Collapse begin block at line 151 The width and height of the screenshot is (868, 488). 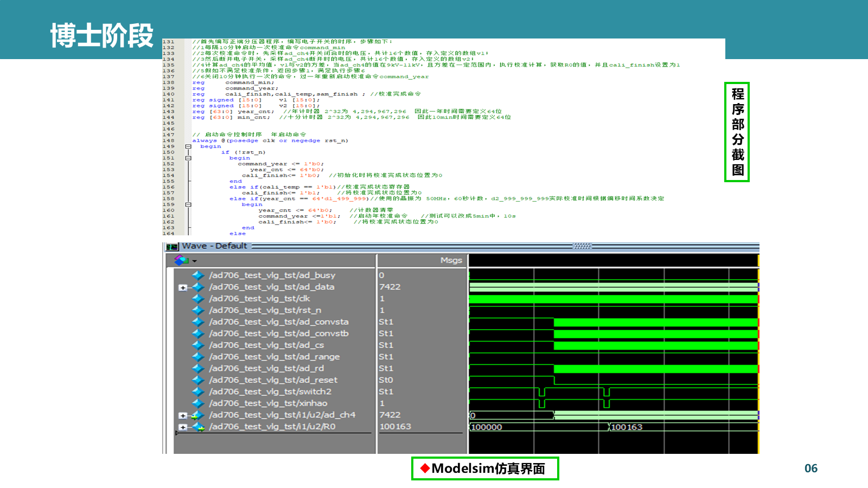(x=188, y=158)
